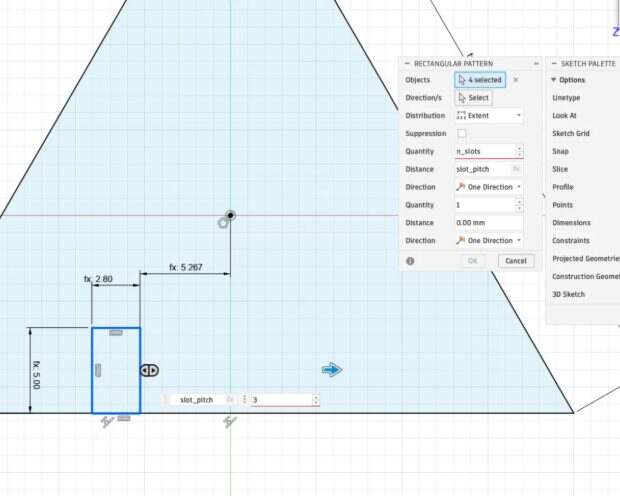620x496 pixels.
Task: Click the blue direction arrow manipulator
Action: [332, 370]
